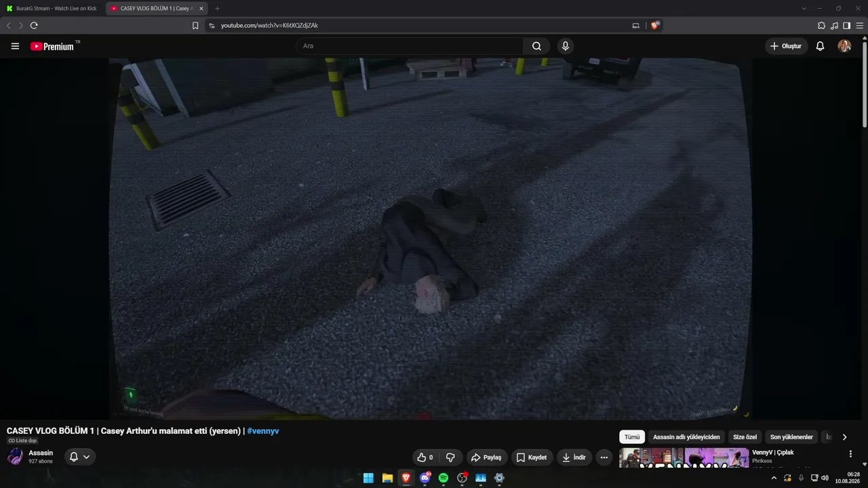The image size is (868, 488).
Task: Open File Explorer from the taskbar
Action: tap(387, 478)
